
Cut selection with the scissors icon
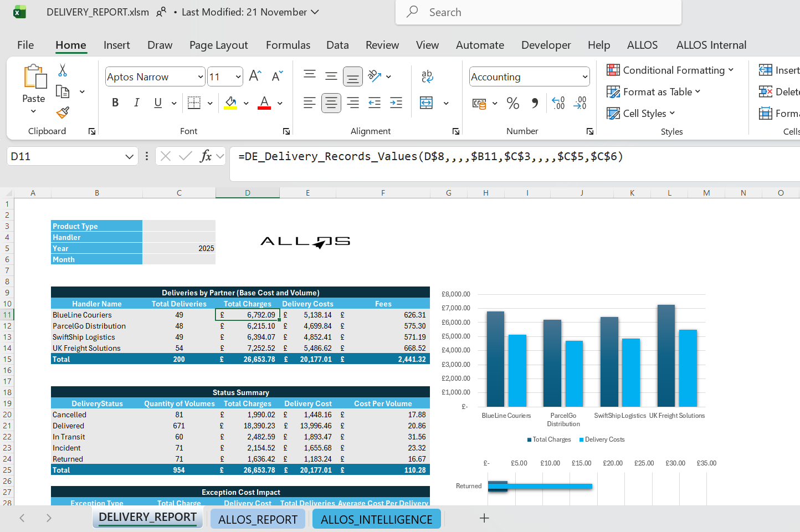coord(63,70)
